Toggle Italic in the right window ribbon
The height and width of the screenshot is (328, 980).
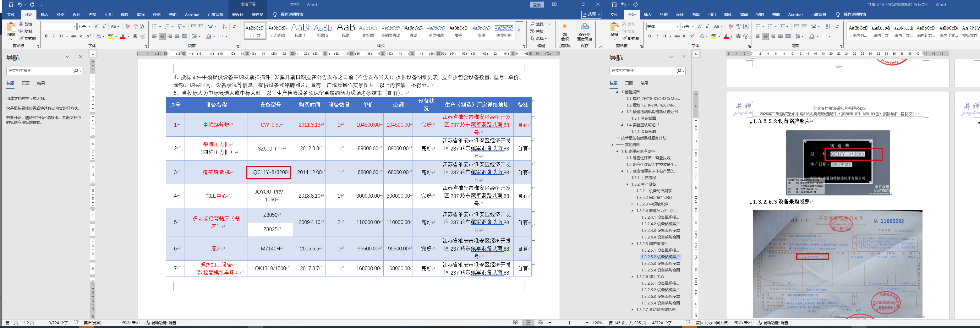(657, 36)
